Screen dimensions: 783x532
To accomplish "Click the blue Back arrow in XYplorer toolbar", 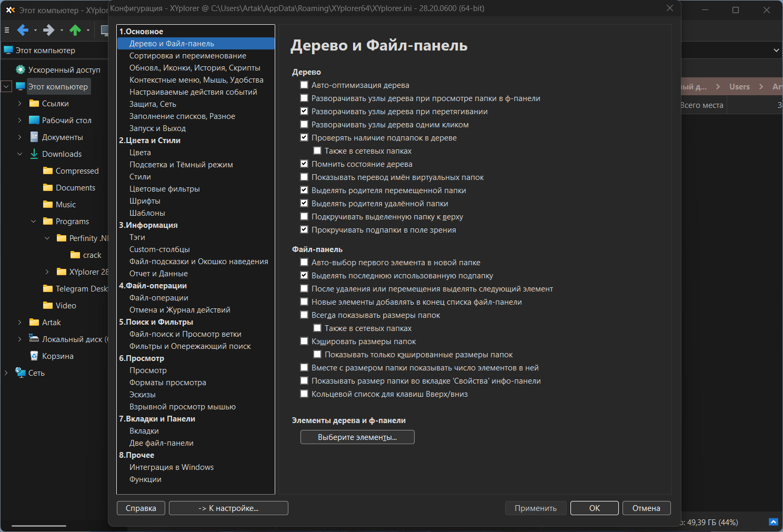I will click(23, 31).
